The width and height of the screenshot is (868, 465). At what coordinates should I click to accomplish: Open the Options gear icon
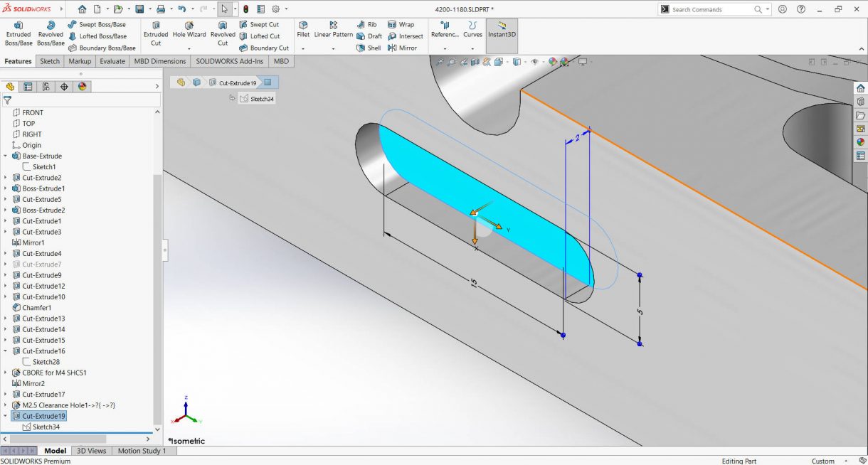click(275, 9)
